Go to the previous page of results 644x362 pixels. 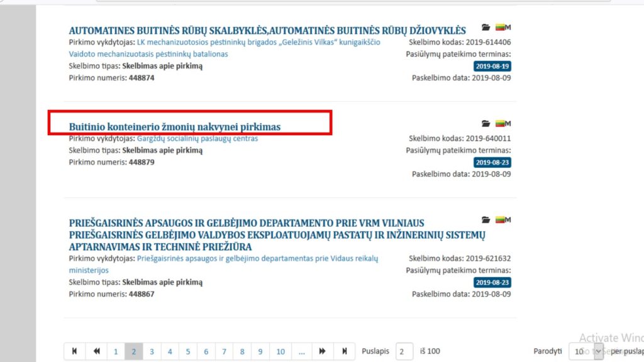pos(97,351)
